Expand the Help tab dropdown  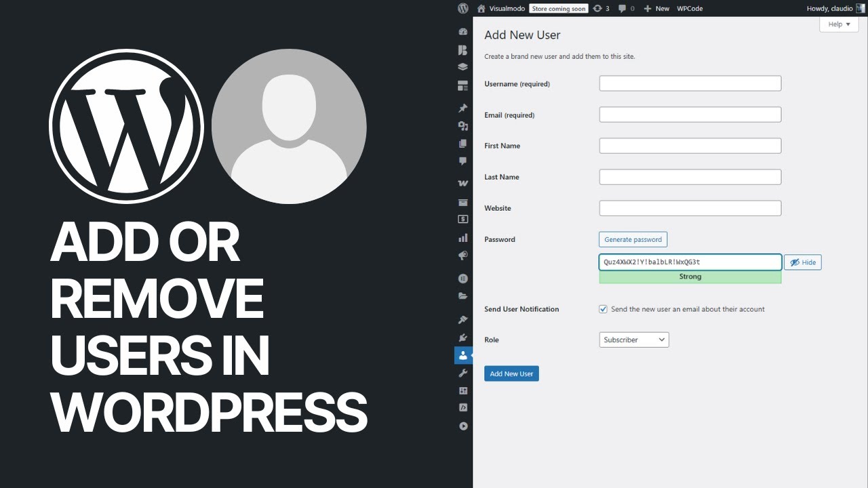pyautogui.click(x=839, y=24)
